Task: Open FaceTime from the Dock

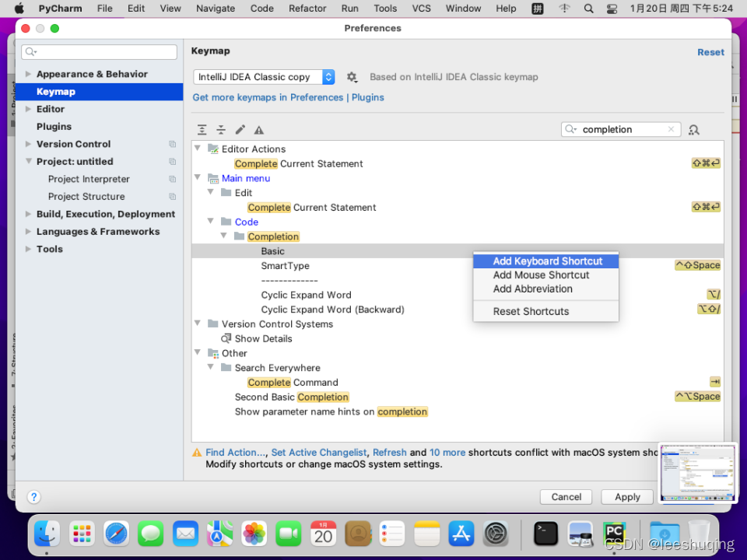Action: (x=289, y=533)
